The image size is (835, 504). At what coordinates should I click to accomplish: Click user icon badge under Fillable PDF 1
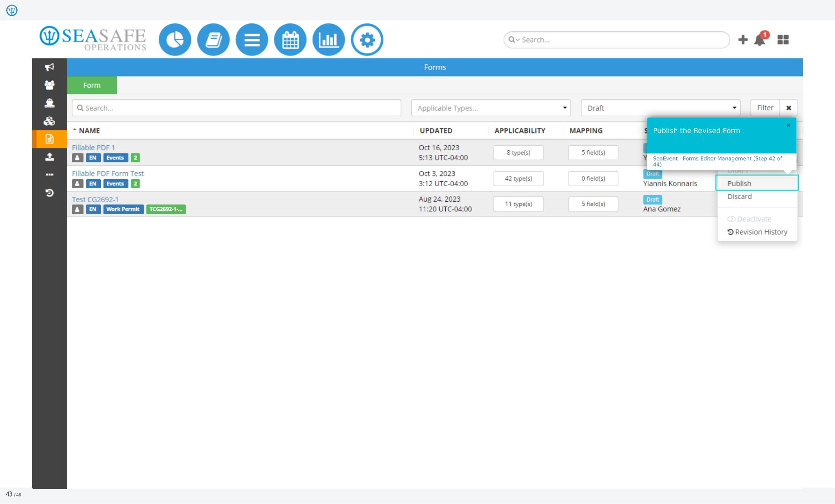77,158
